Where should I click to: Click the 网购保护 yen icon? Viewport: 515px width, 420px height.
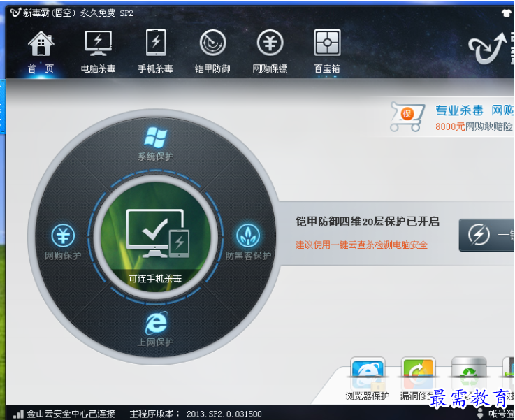[63, 235]
